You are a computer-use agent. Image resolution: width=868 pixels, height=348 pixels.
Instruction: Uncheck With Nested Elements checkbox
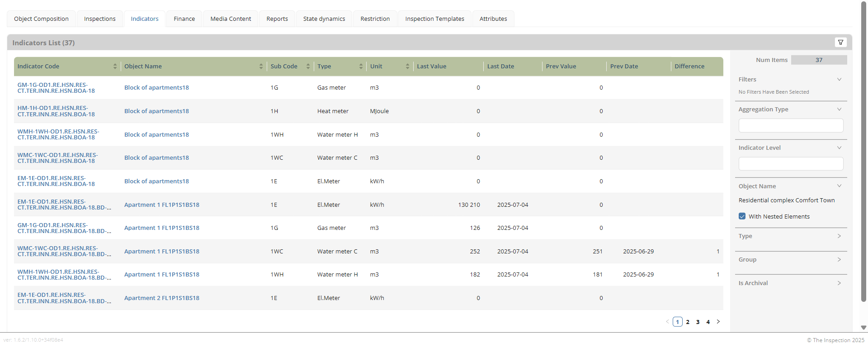[x=742, y=216]
